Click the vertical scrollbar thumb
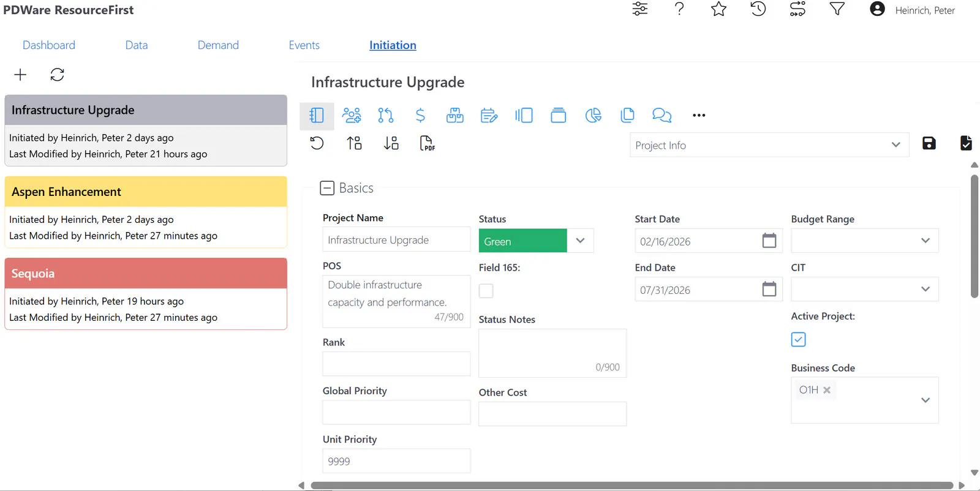The height and width of the screenshot is (491, 980). [974, 236]
